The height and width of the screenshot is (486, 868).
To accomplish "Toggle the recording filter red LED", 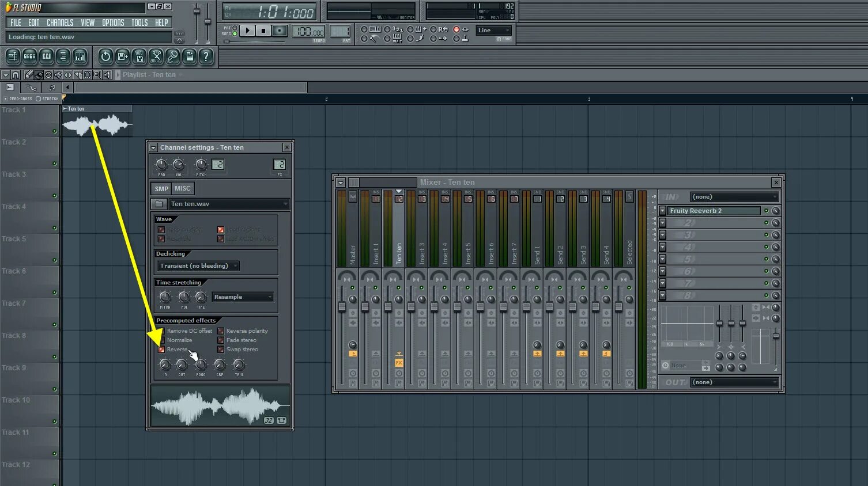I will (x=456, y=29).
